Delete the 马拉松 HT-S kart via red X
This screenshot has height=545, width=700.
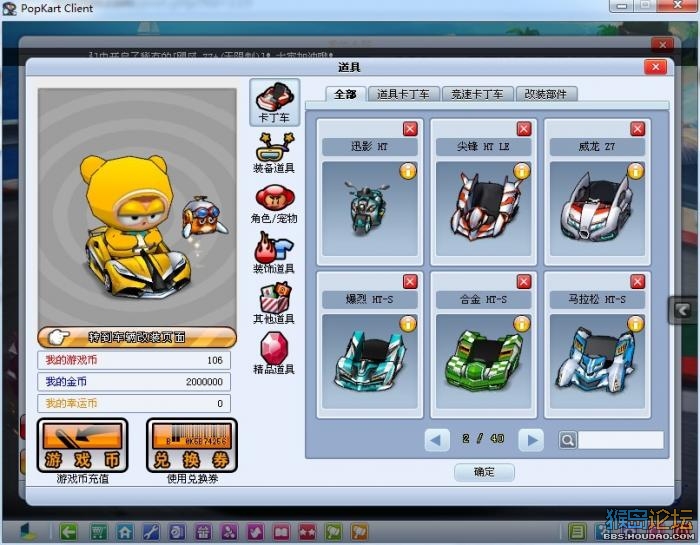[638, 282]
